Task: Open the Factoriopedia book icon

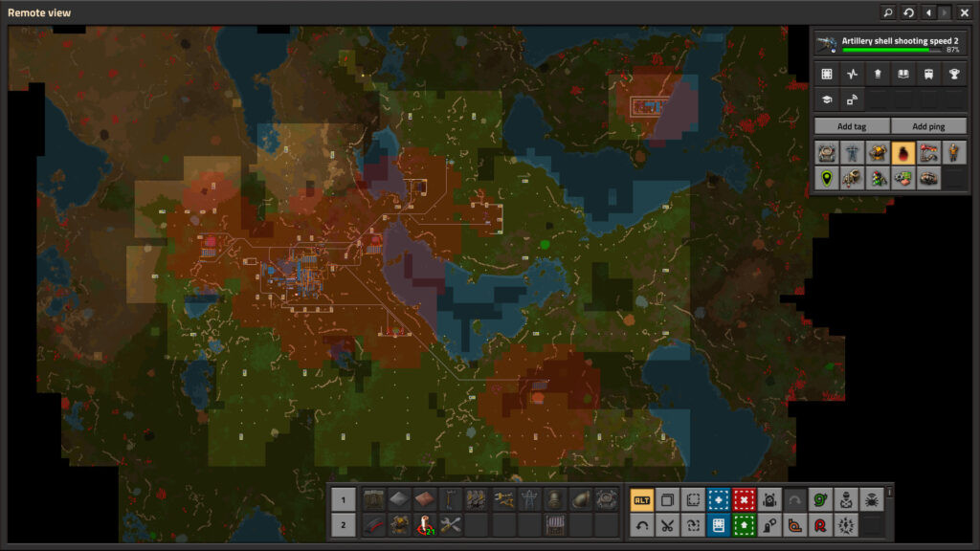Action: click(x=903, y=74)
